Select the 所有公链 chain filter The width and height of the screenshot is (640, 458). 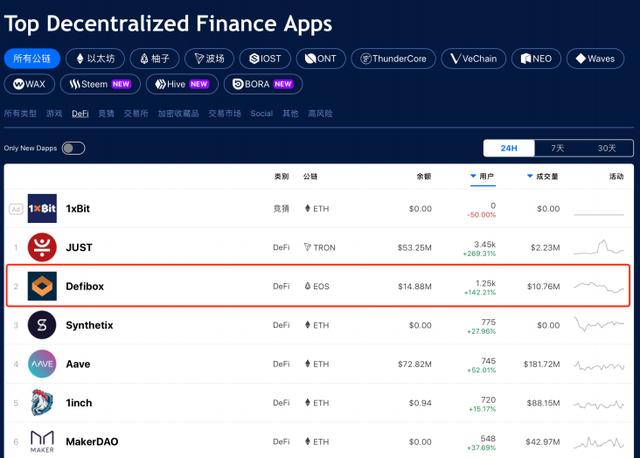(x=32, y=58)
